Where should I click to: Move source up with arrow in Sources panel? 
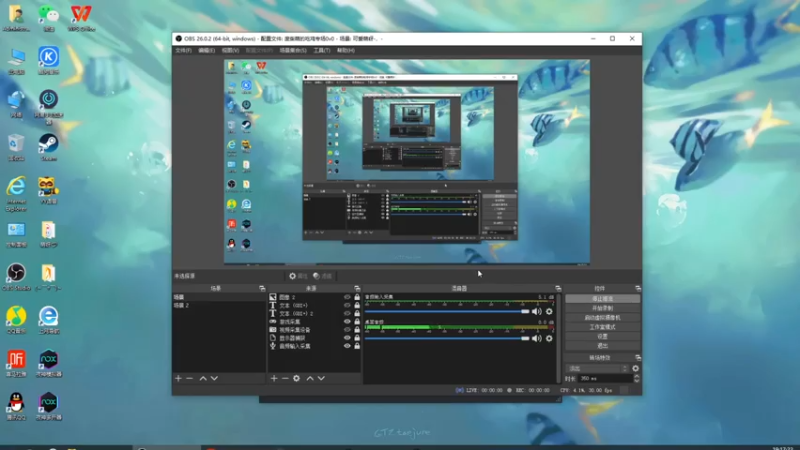pos(310,379)
